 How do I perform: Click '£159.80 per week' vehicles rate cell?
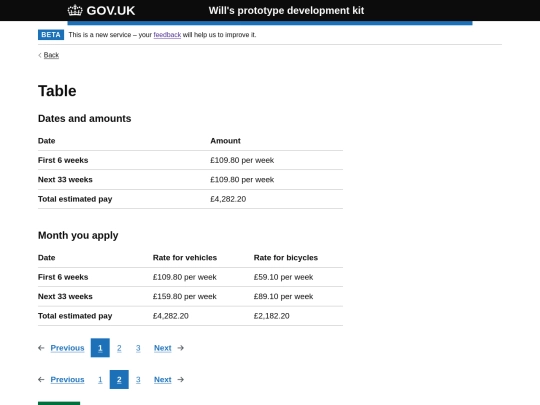[185, 297]
